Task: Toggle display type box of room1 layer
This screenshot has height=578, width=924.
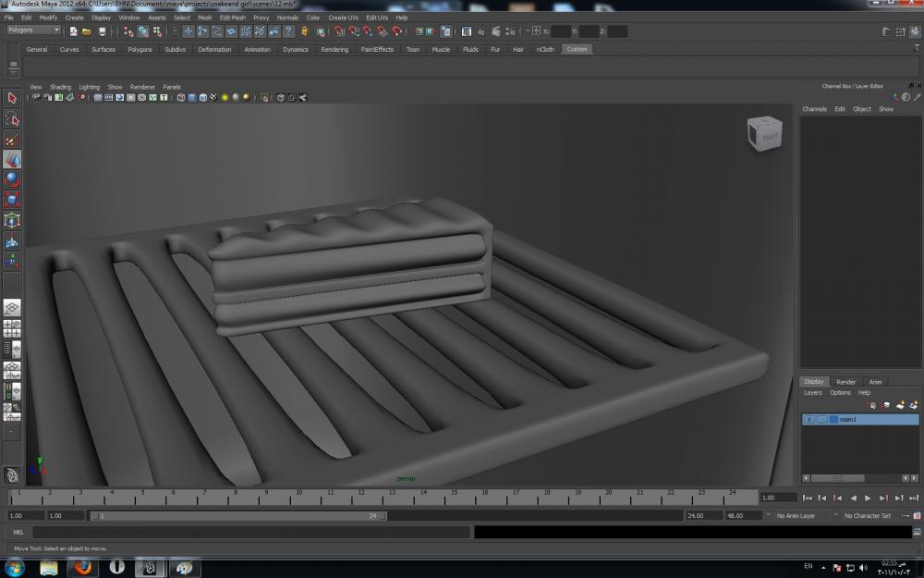Action: (x=821, y=420)
